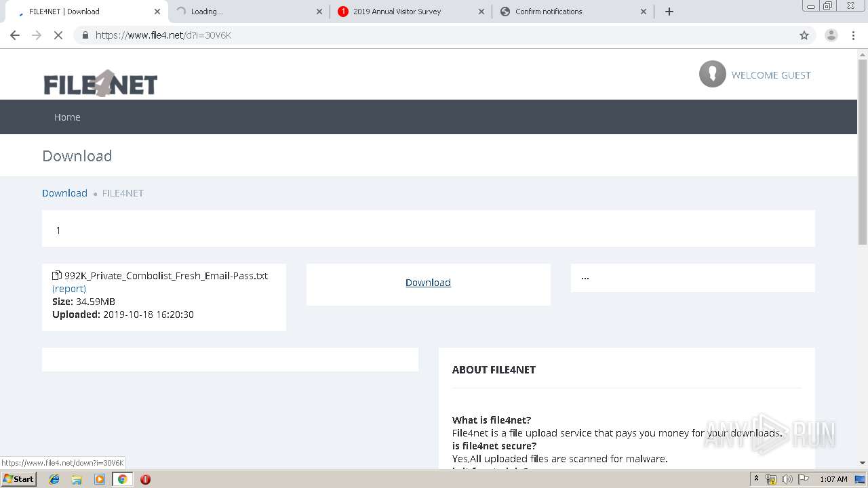Click the red Opera taskbar icon
Image resolution: width=868 pixels, height=488 pixels.
click(145, 479)
